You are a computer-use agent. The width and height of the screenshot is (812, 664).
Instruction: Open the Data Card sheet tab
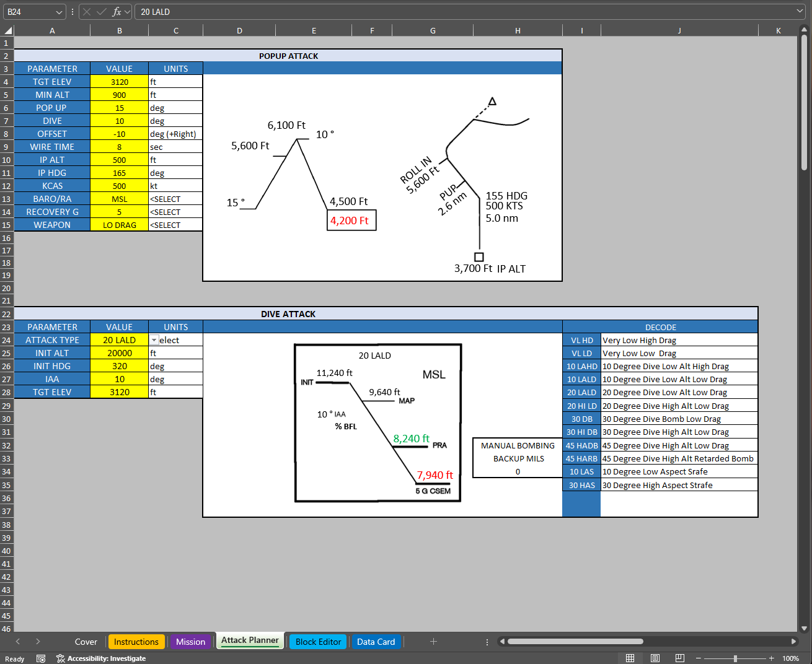coord(376,642)
